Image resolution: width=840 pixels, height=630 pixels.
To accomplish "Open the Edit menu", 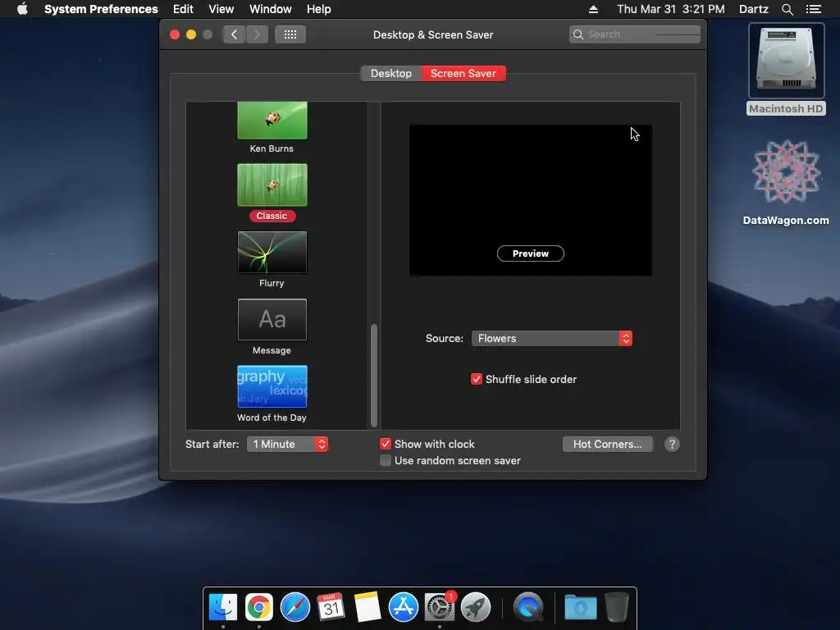I will pyautogui.click(x=183, y=9).
